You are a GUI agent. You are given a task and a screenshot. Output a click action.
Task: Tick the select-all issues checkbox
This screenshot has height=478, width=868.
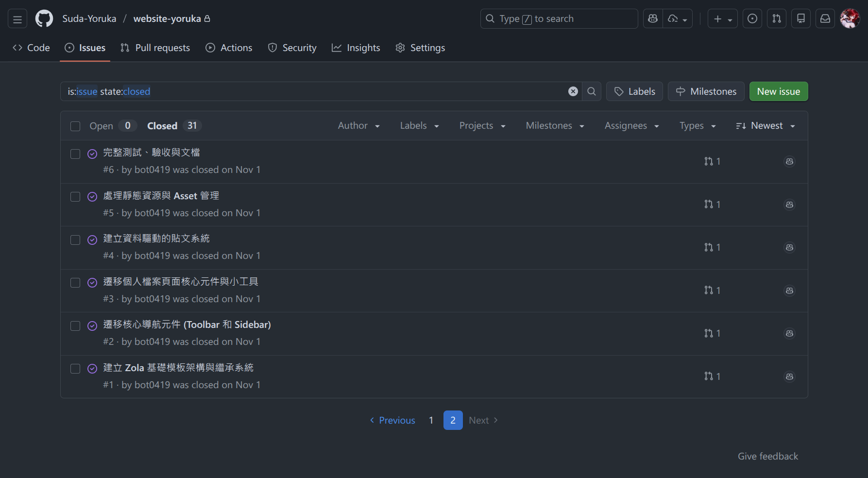click(x=75, y=126)
